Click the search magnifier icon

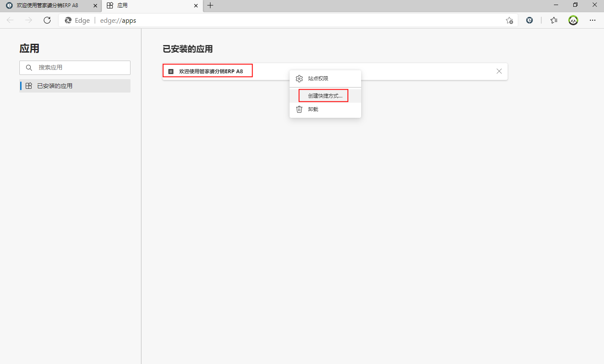tap(29, 68)
